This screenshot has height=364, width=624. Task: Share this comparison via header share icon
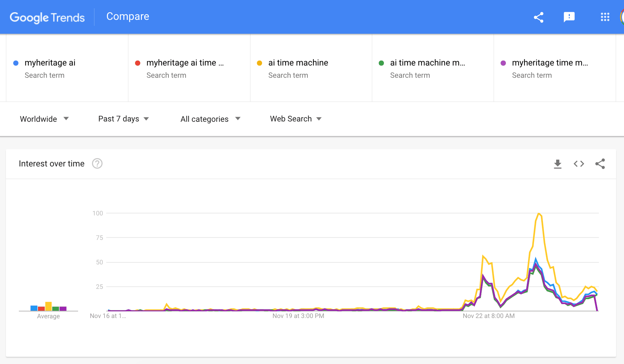[539, 17]
